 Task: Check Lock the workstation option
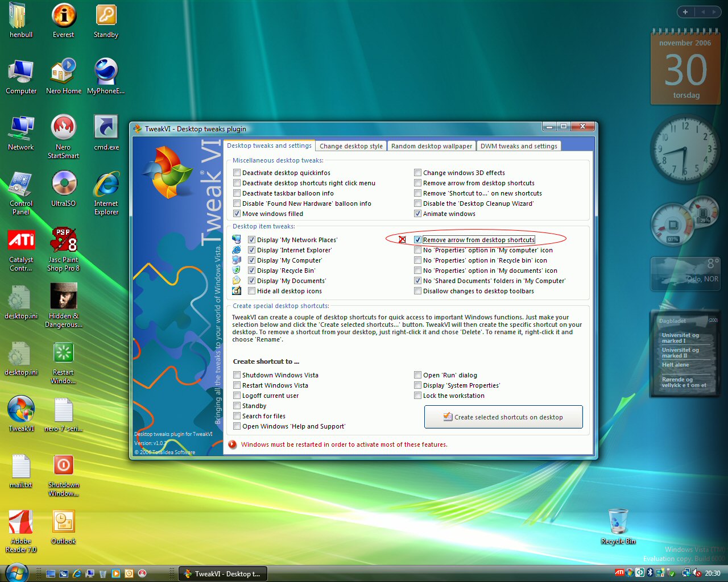418,396
